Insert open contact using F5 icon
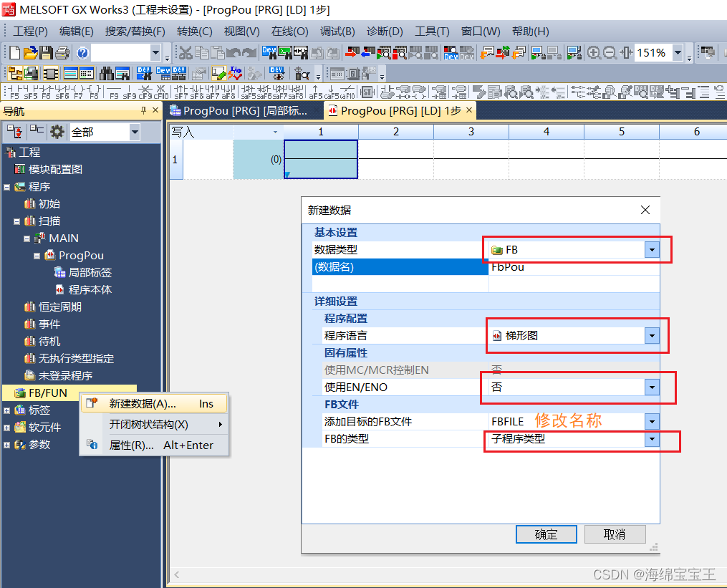Viewport: 727px width, 588px height. click(x=14, y=92)
